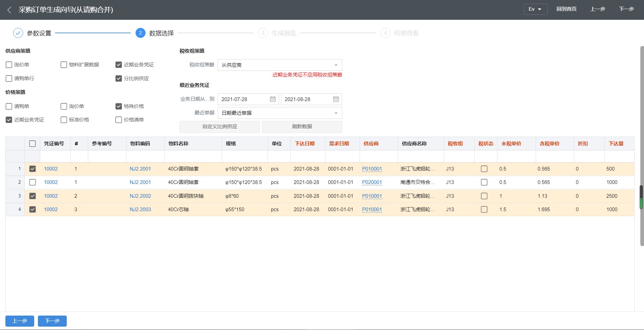The image size is (644, 330).
Task: Click 结果查看 step label
Action: coord(406,33)
